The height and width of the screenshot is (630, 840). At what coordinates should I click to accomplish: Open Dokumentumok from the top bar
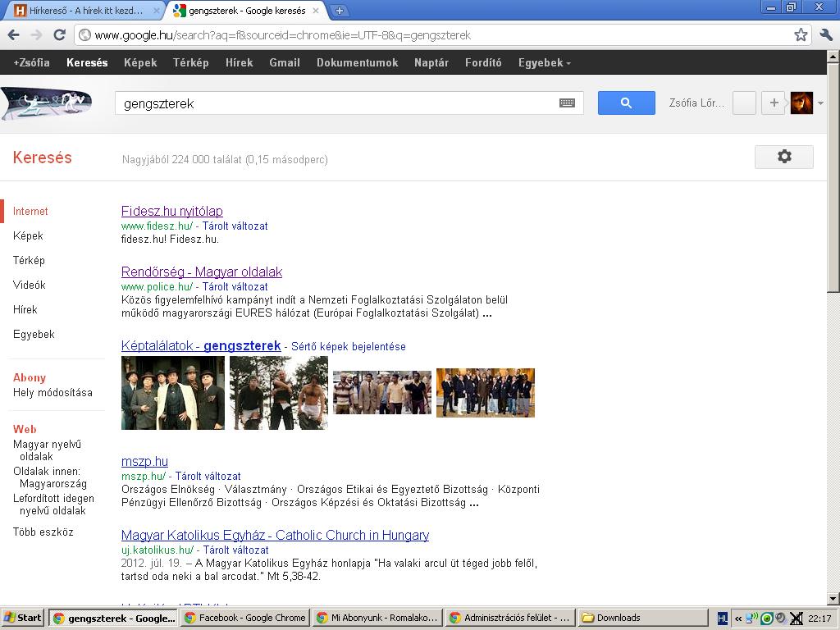(x=358, y=62)
